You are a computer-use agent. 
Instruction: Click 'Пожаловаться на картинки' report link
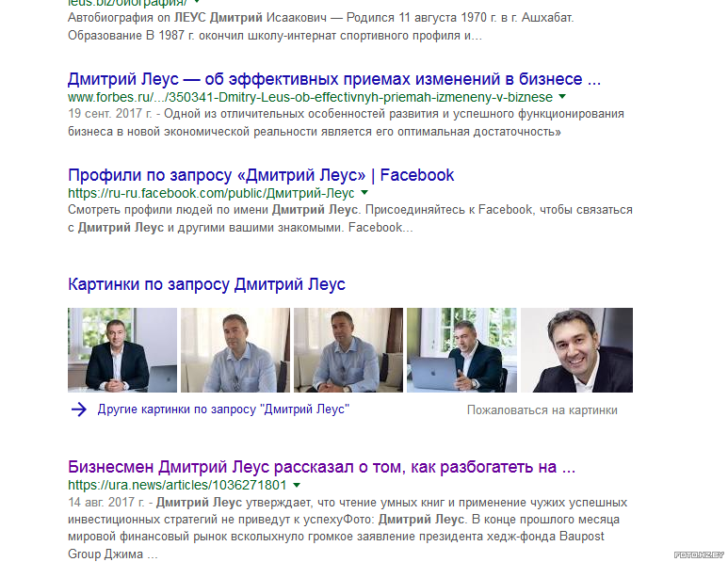click(x=542, y=410)
